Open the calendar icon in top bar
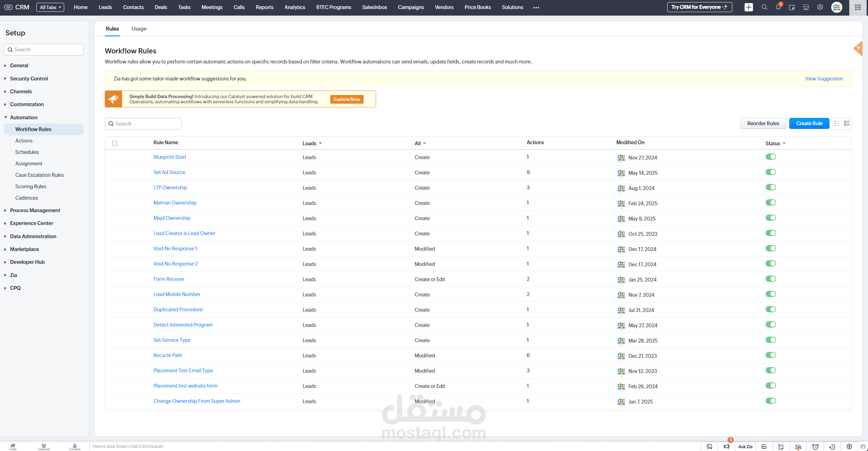 tap(792, 7)
